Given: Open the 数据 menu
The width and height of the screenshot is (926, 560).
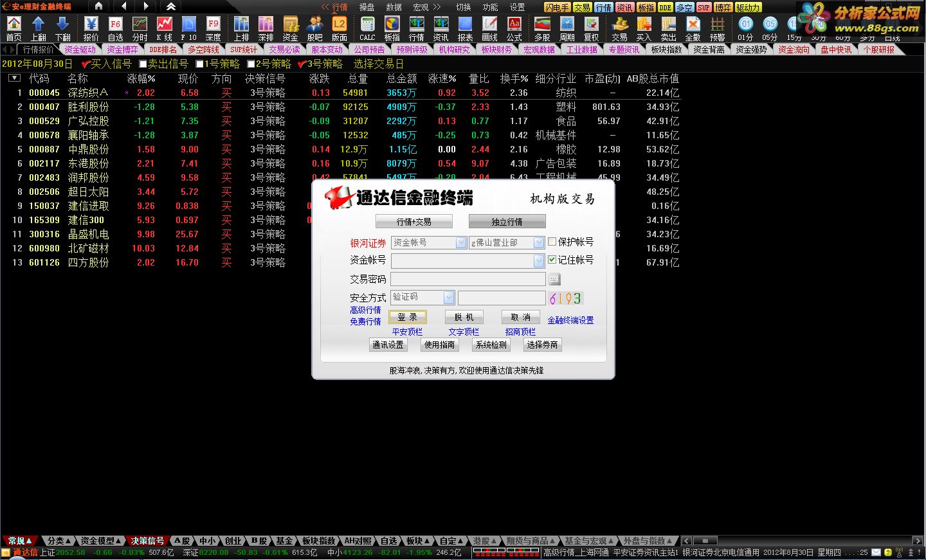Looking at the screenshot, I should click(394, 7).
